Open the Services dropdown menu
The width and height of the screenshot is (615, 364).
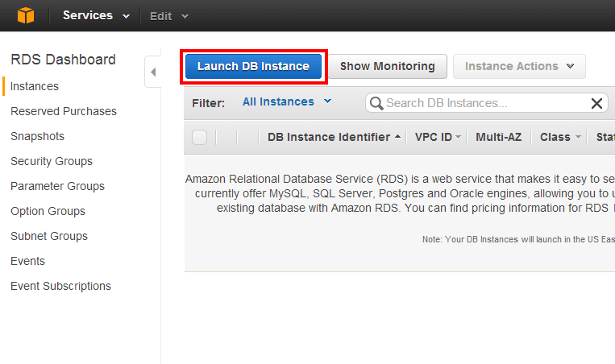(x=96, y=15)
